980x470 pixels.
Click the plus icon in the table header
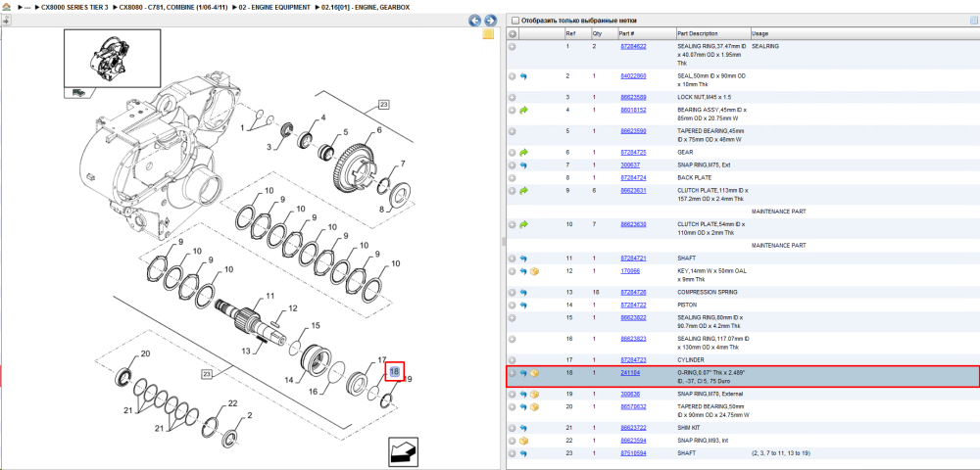(512, 33)
